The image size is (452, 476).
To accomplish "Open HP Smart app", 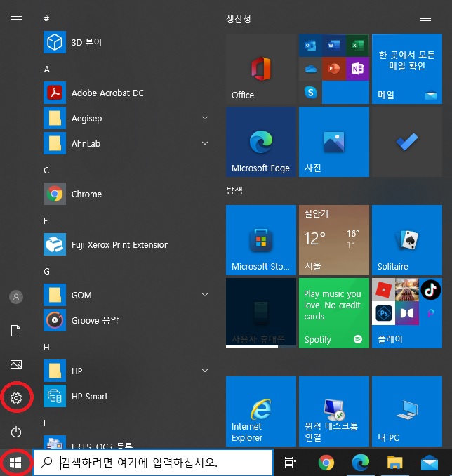I will [x=126, y=396].
